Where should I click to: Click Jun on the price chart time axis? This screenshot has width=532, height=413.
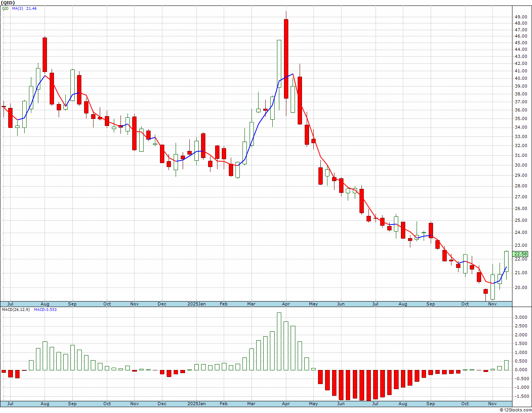pos(341,304)
